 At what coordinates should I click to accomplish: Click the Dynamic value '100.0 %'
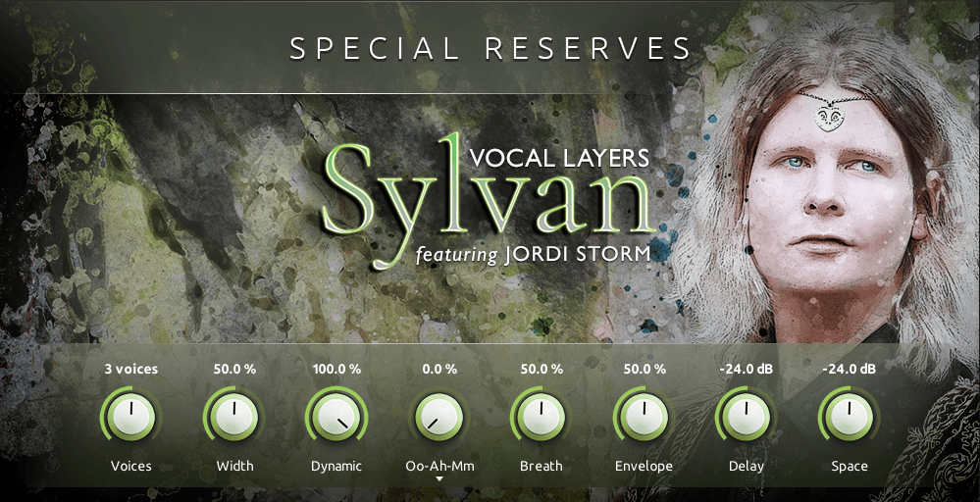[x=336, y=369]
